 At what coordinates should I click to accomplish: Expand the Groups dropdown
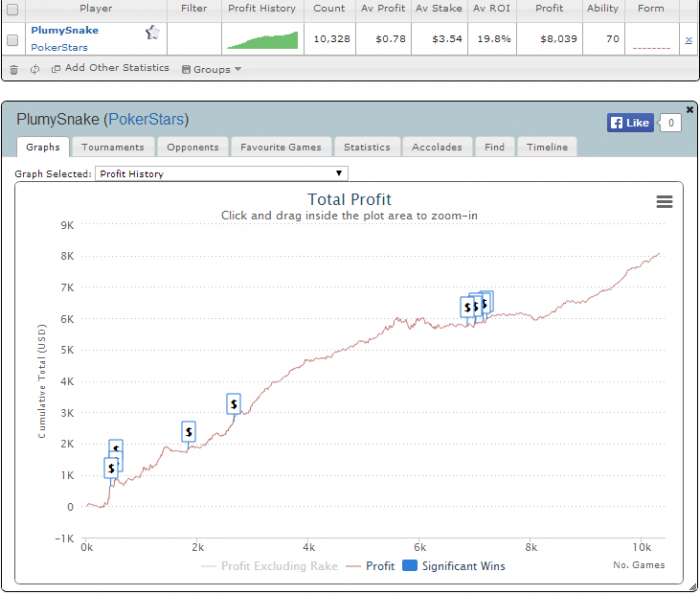coord(212,69)
